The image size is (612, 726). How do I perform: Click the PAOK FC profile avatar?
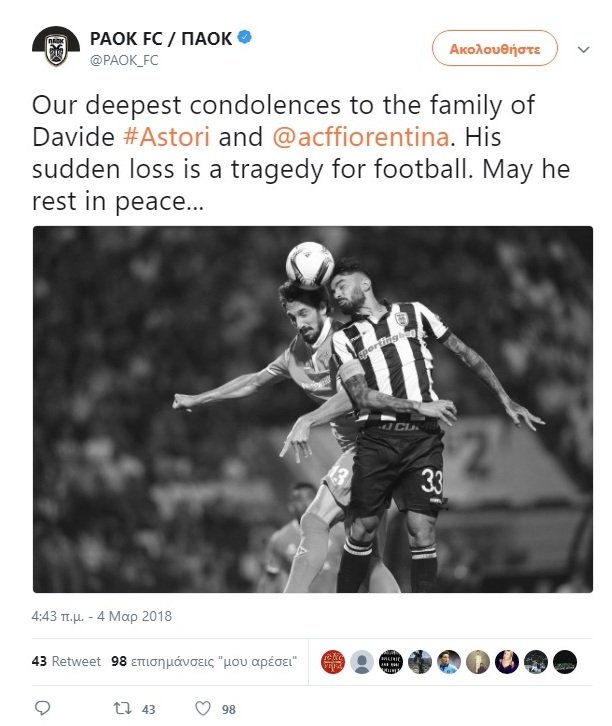tap(56, 47)
